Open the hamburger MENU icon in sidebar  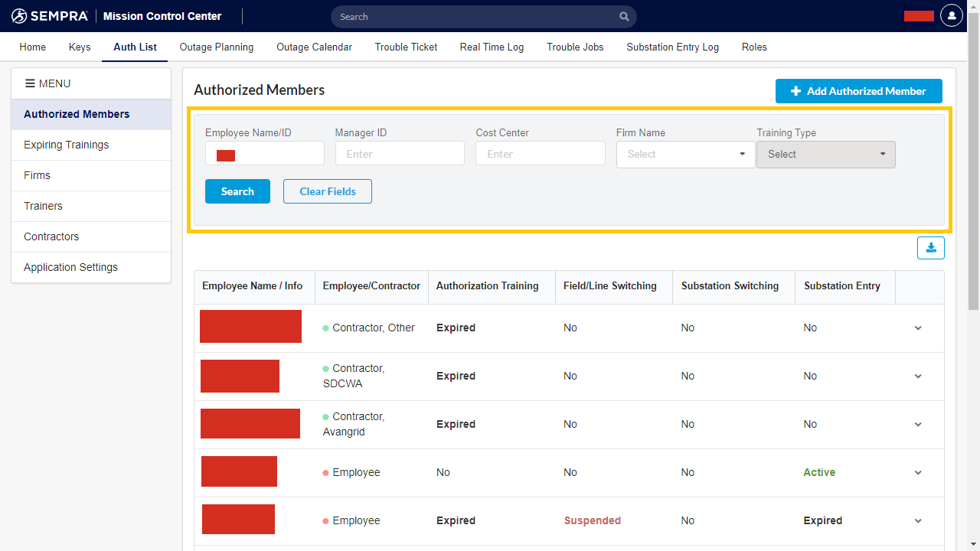pos(30,83)
